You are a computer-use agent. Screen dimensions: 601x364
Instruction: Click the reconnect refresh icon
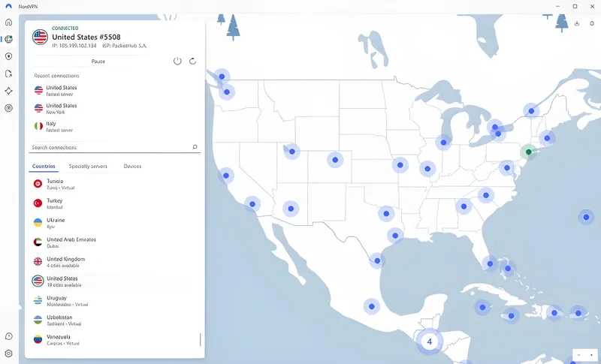point(193,61)
